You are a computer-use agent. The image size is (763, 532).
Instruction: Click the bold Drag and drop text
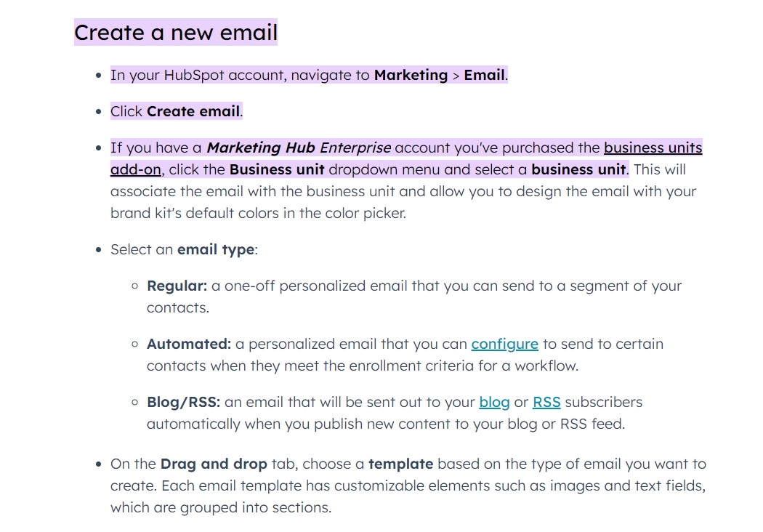[214, 464]
